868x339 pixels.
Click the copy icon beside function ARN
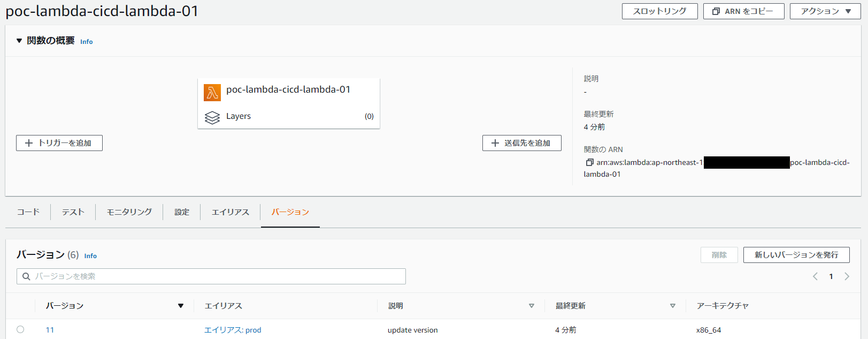tap(589, 162)
